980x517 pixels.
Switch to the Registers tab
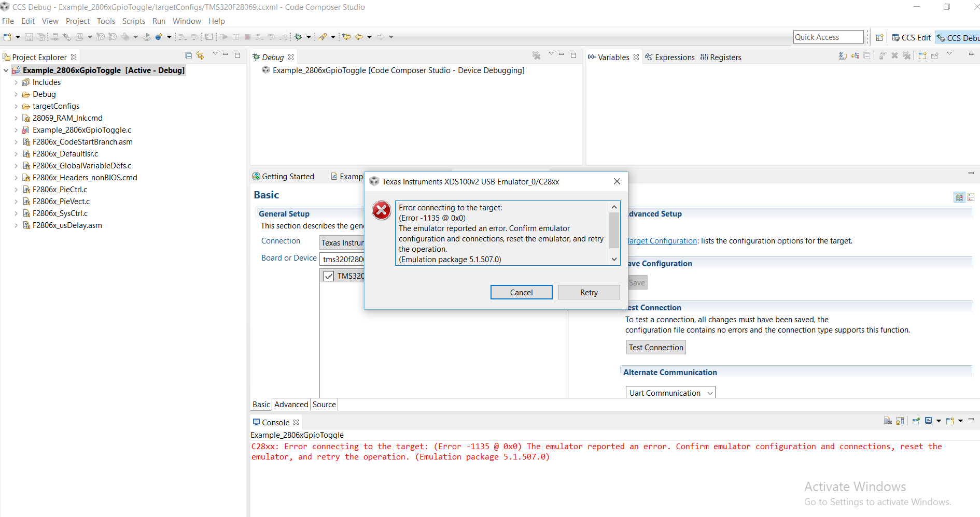[721, 57]
